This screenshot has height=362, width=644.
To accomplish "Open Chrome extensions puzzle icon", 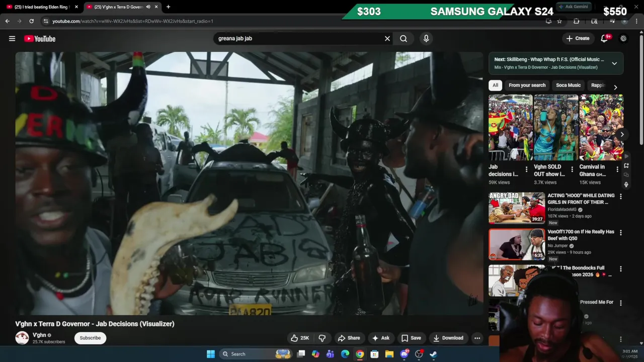I will (577, 21).
